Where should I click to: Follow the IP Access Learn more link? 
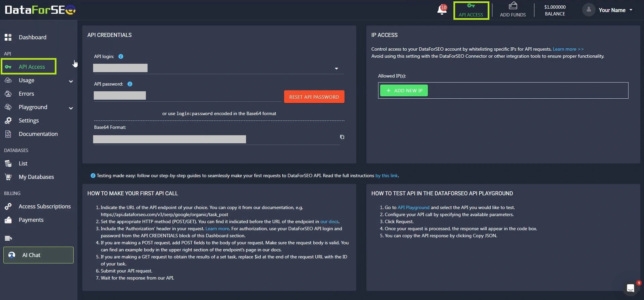pos(568,49)
